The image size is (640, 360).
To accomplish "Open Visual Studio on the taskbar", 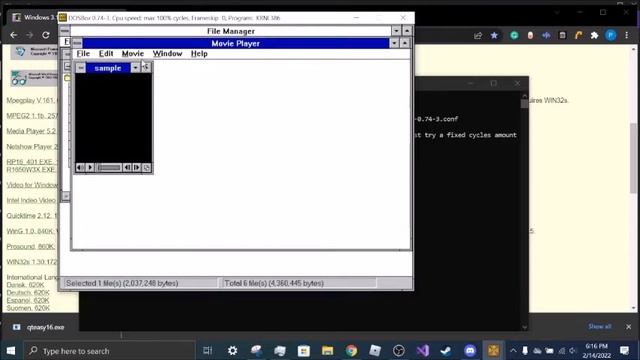I will 422,351.
